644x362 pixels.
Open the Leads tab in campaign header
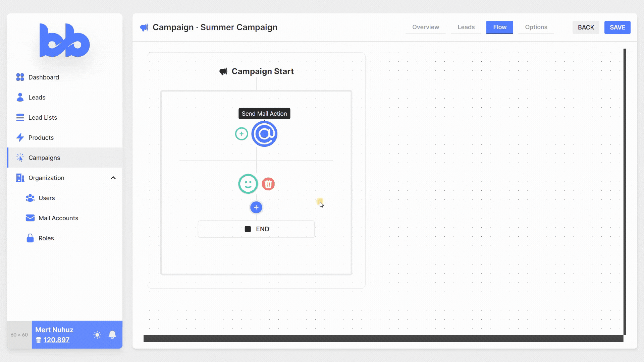point(466,27)
